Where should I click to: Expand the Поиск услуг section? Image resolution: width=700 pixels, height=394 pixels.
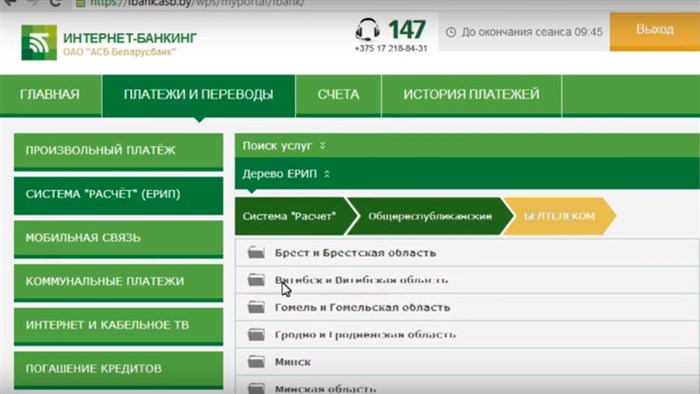[x=467, y=145]
